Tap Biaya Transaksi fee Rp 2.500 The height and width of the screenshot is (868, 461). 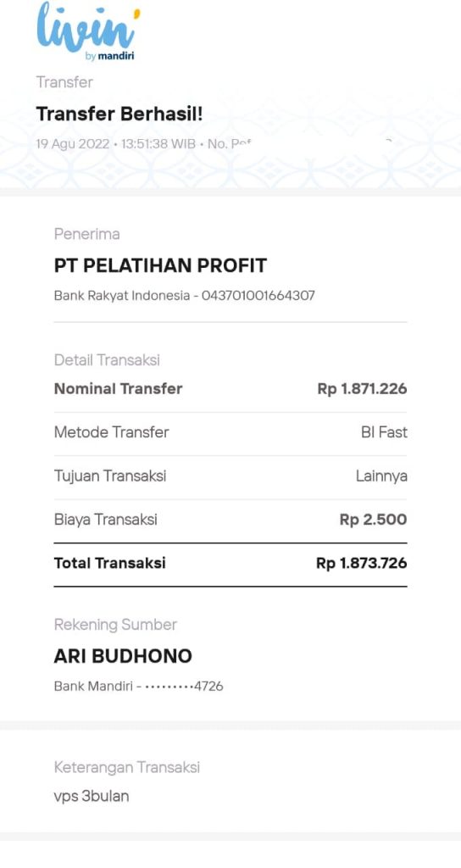point(373,520)
